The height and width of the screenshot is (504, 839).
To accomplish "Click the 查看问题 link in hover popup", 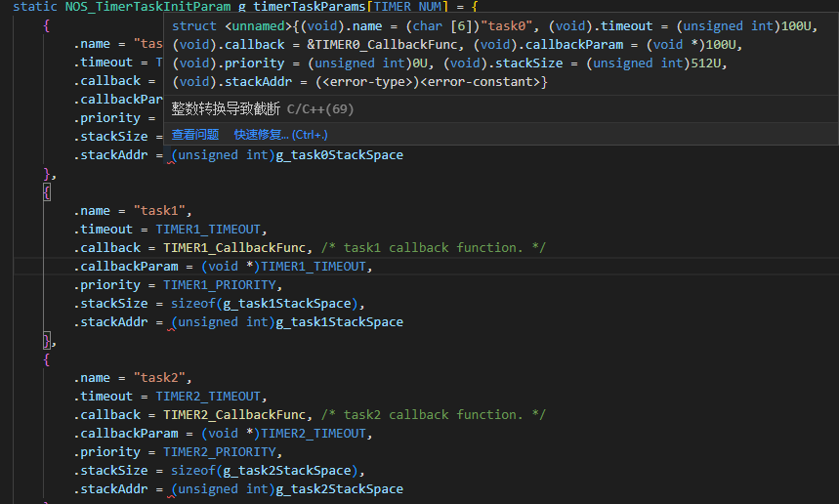I will click(x=194, y=135).
